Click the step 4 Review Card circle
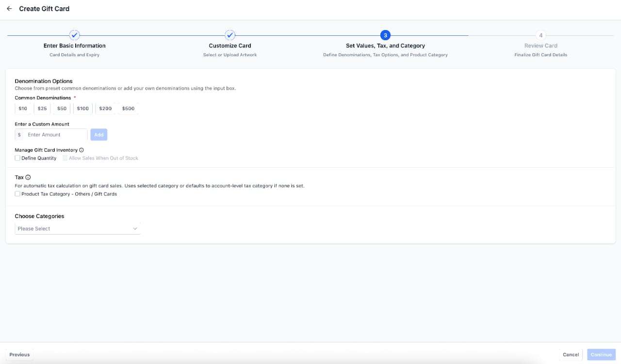This screenshot has height=364, width=621. pyautogui.click(x=540, y=35)
